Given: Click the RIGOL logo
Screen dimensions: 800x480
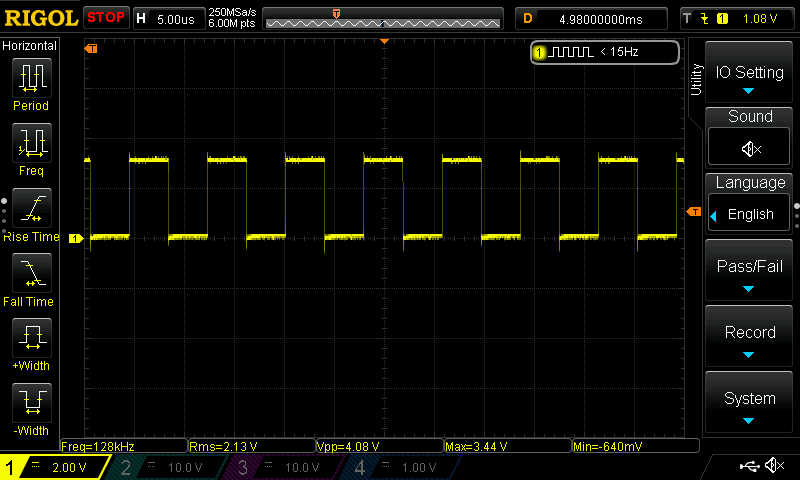Looking at the screenshot, I should (41, 18).
